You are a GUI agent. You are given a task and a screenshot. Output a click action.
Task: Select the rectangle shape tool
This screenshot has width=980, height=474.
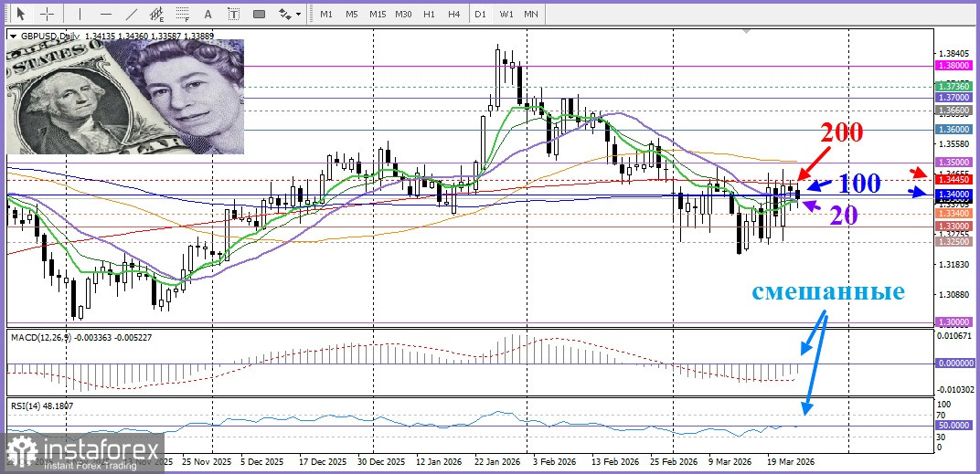tap(259, 14)
